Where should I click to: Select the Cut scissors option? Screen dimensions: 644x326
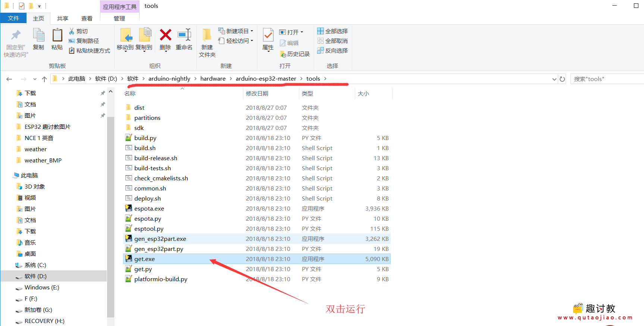pyautogui.click(x=78, y=31)
